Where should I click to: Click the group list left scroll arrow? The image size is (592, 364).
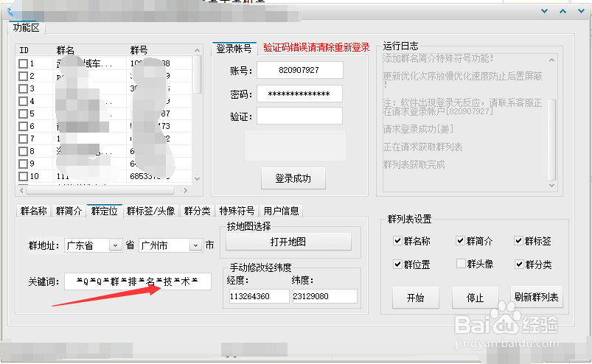click(21, 191)
